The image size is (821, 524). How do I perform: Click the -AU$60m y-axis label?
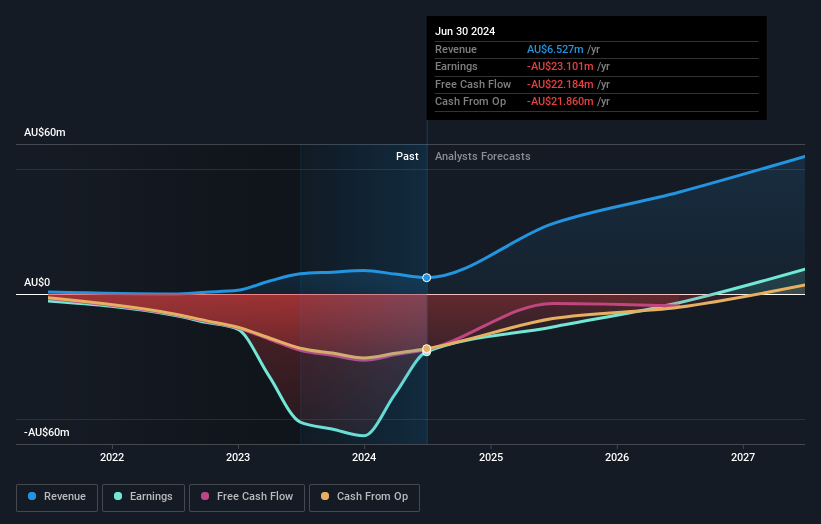(47, 432)
